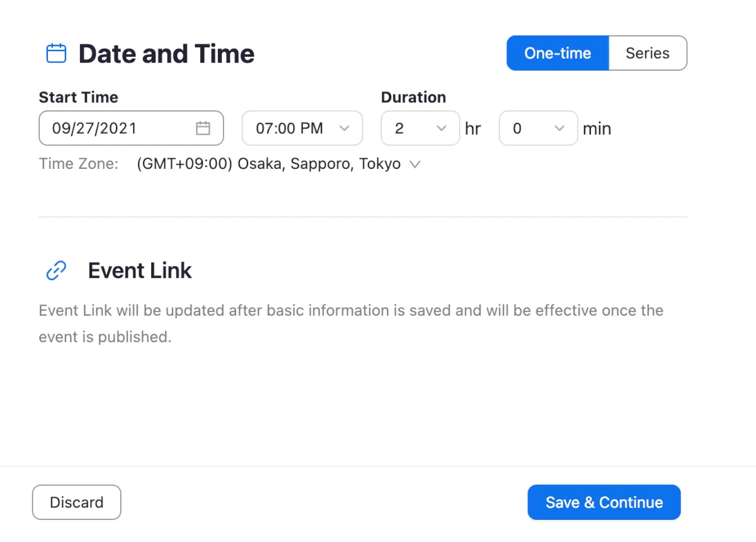Viewport: 756px width, 542px height.
Task: Click the Event Link section heading
Action: tap(140, 271)
